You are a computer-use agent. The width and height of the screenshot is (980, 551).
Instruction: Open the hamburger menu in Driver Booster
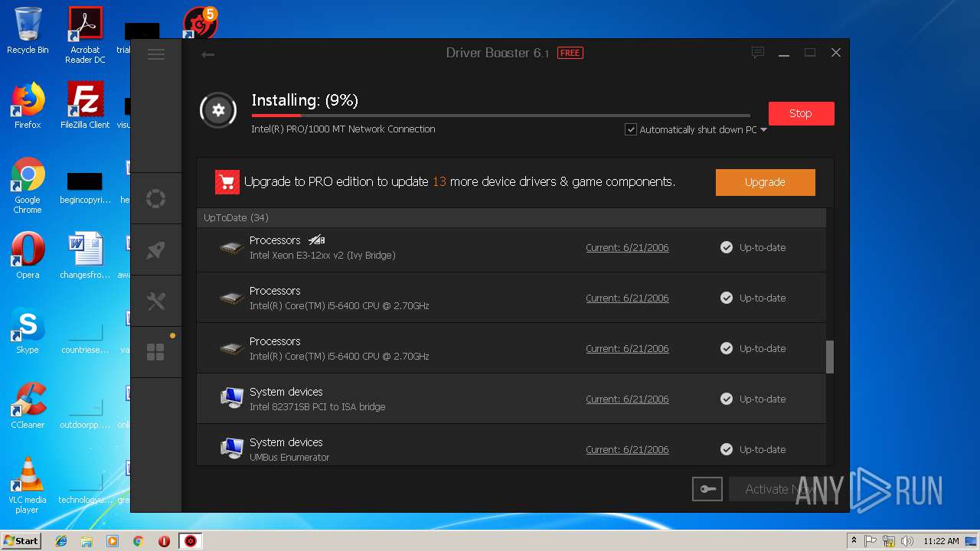[x=156, y=54]
